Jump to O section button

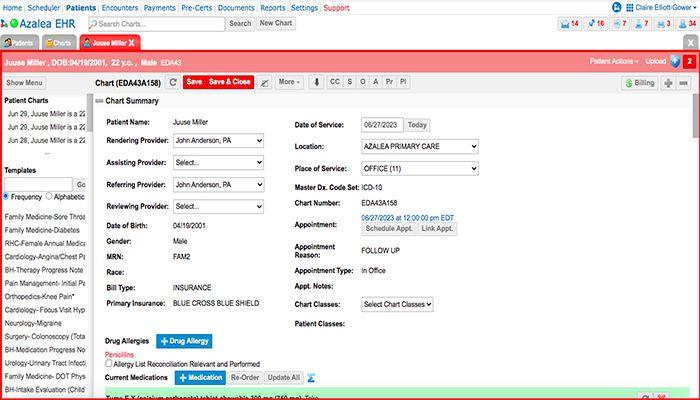[362, 82]
